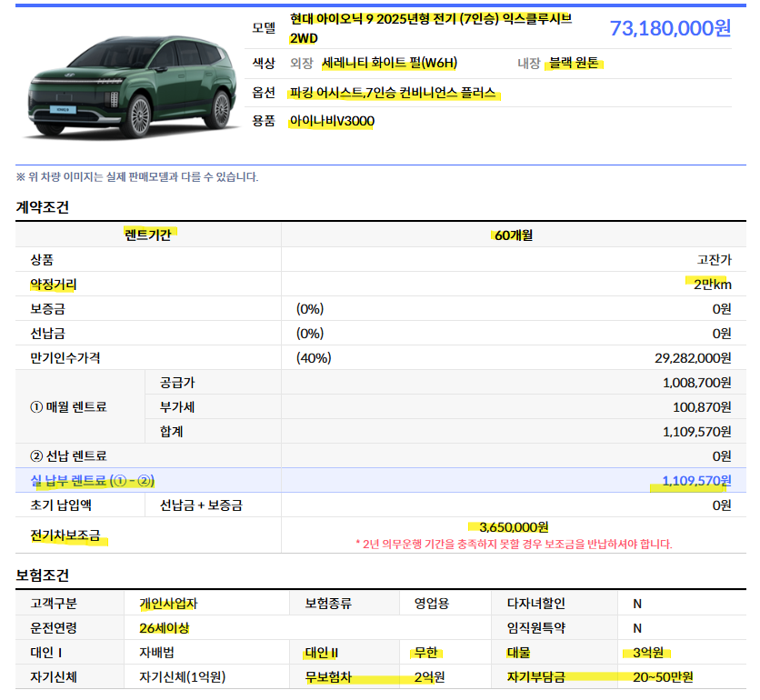This screenshot has width=760, height=700.
Task: Click the 보험조건 section heading
Action: [43, 575]
